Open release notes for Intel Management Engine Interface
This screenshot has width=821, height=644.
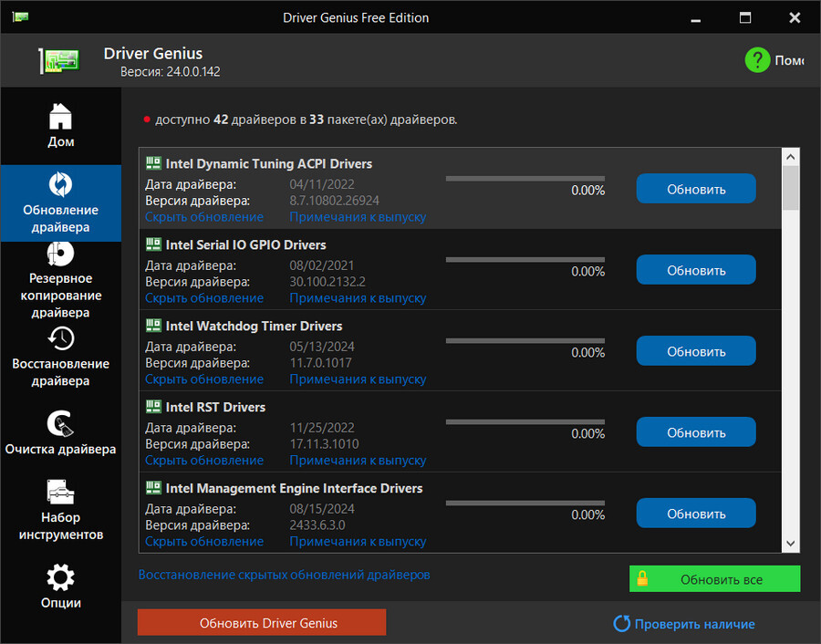358,541
